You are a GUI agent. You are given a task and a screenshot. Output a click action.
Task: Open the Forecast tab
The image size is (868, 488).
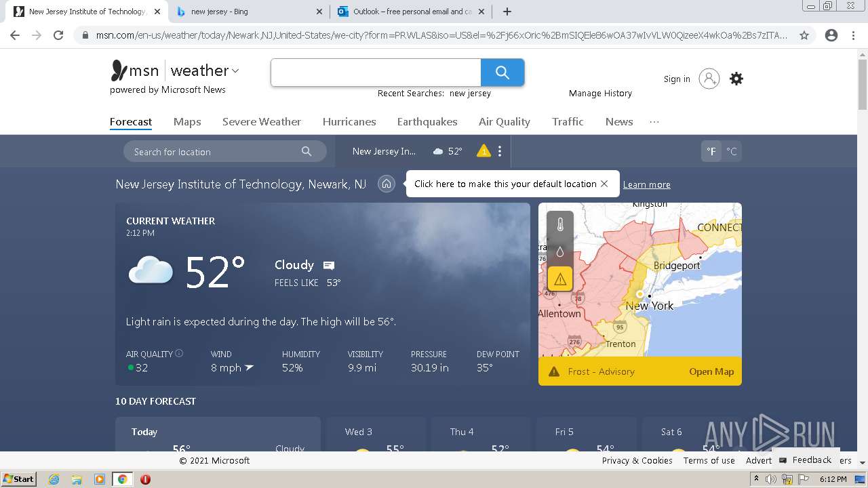coord(131,122)
